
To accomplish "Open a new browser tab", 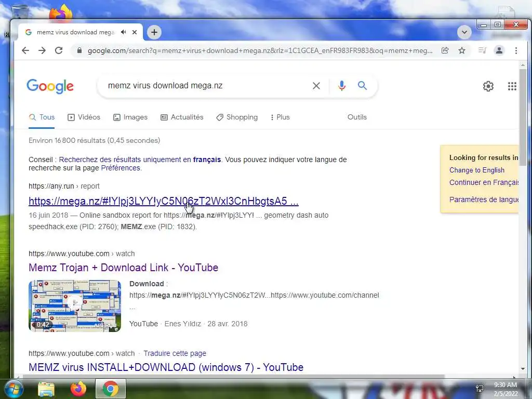I will pyautogui.click(x=154, y=32).
